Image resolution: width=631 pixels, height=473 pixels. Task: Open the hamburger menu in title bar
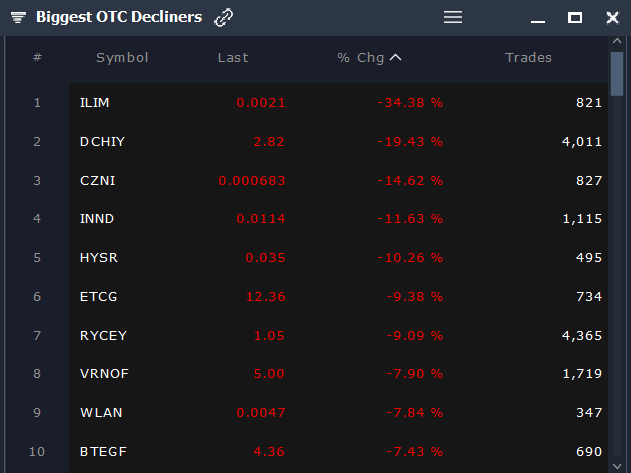pyautogui.click(x=453, y=17)
